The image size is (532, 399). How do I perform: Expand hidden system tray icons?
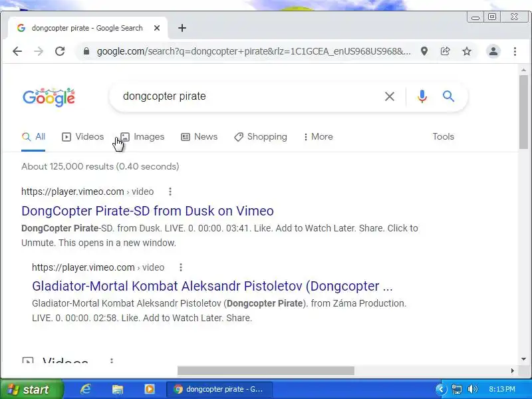point(441,389)
